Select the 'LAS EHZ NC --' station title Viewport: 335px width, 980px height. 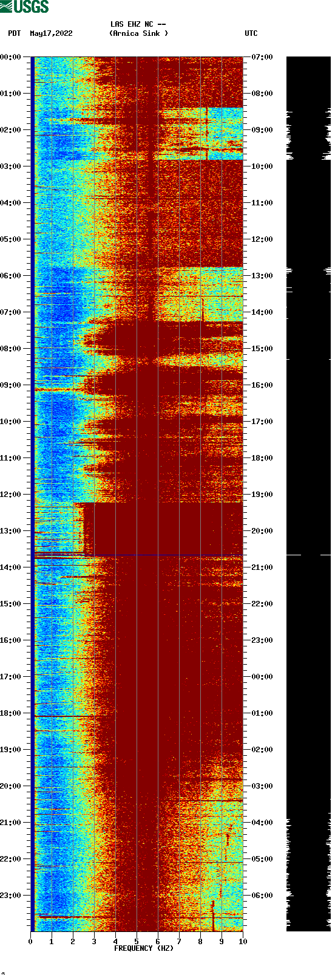click(x=138, y=24)
